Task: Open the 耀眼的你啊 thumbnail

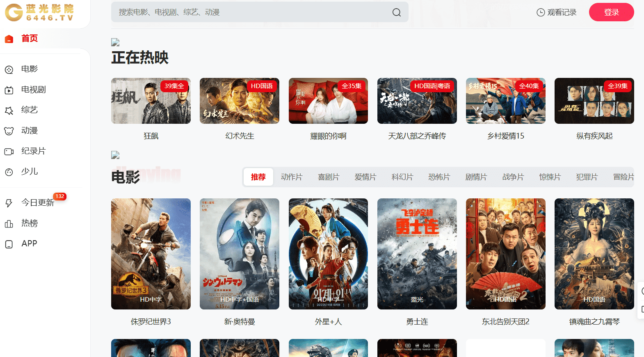Action: (328, 101)
